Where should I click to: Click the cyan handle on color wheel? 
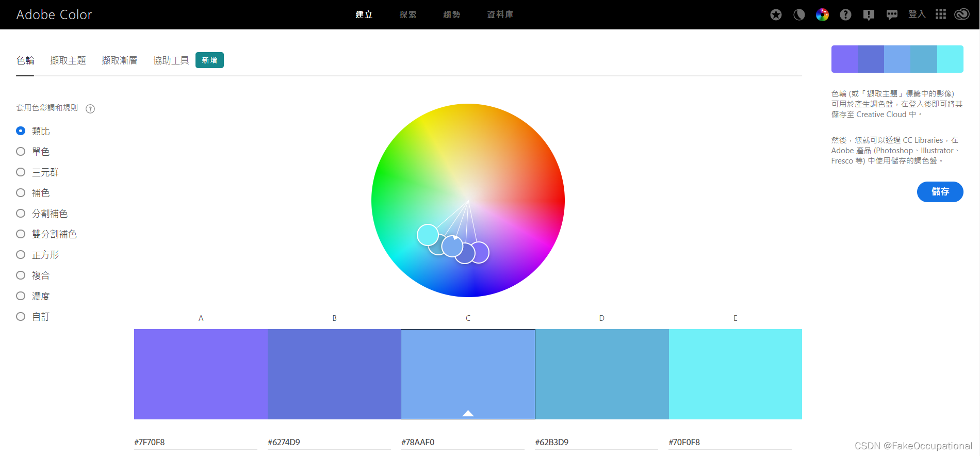pyautogui.click(x=428, y=235)
